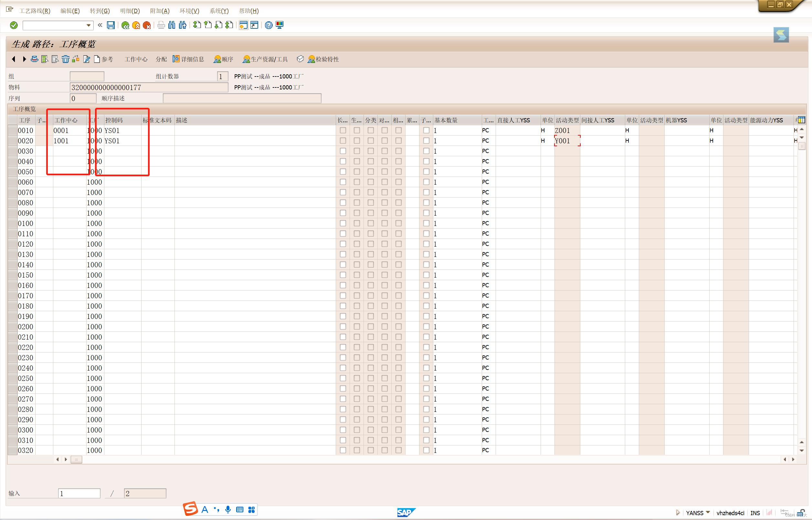Click the horizontal scrollbar handle below the table
812x520 pixels.
coord(76,459)
